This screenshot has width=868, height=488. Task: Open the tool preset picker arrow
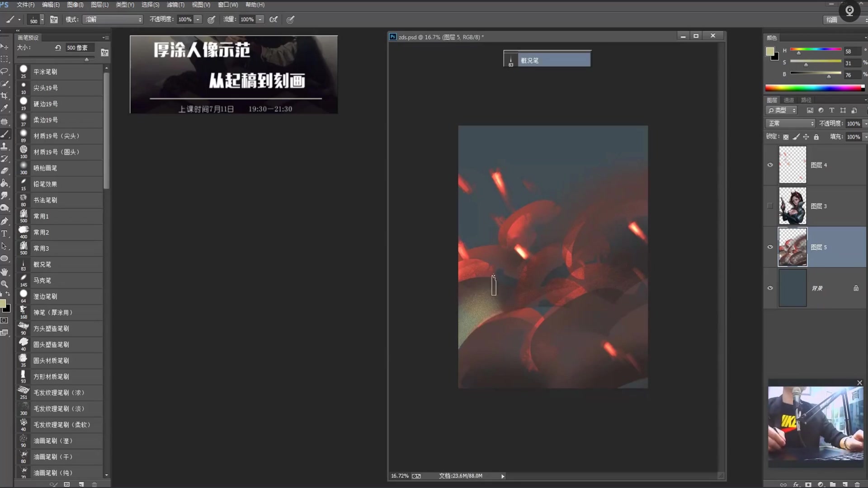19,19
